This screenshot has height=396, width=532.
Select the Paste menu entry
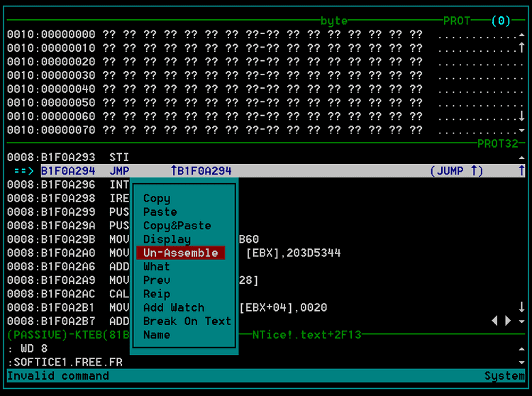[160, 212]
